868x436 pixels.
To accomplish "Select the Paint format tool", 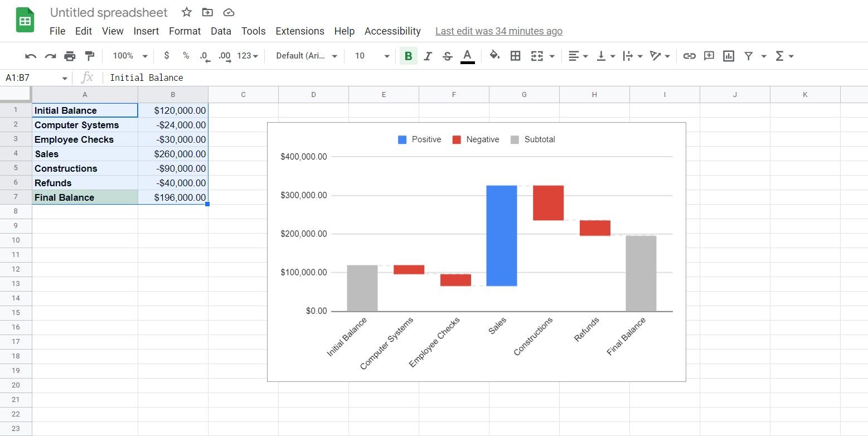I will (89, 56).
